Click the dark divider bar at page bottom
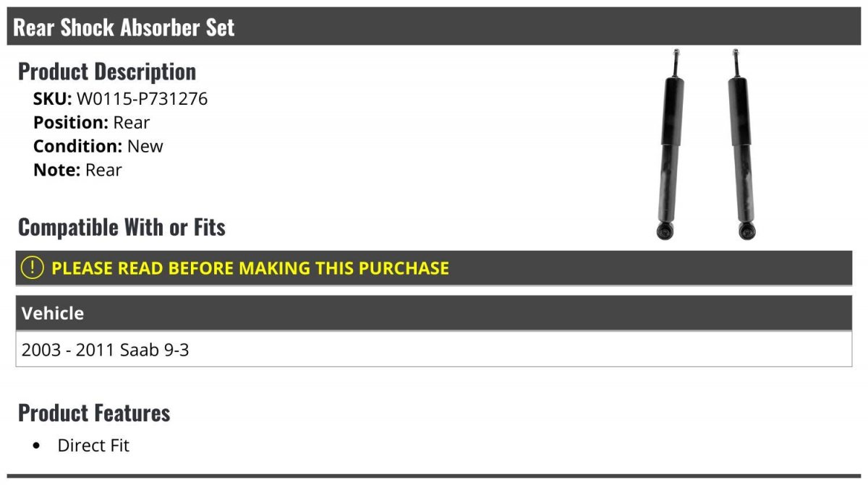This screenshot has height=485, width=868. 434,476
